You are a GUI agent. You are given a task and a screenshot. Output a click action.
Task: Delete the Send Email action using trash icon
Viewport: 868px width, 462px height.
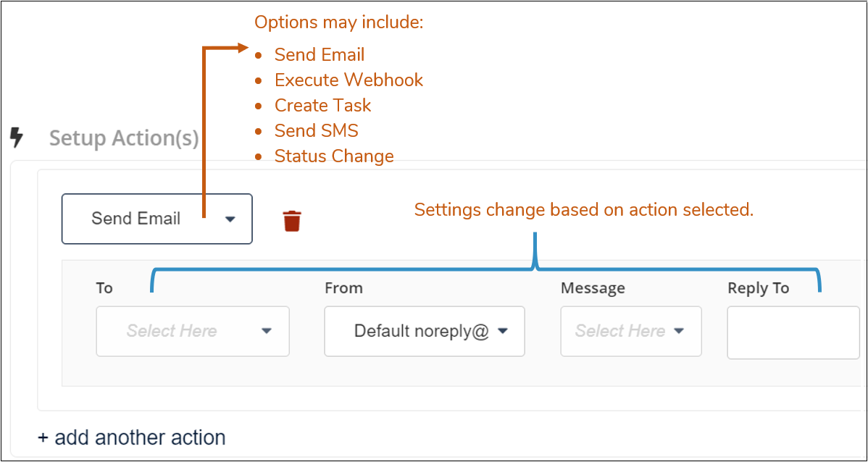291,219
